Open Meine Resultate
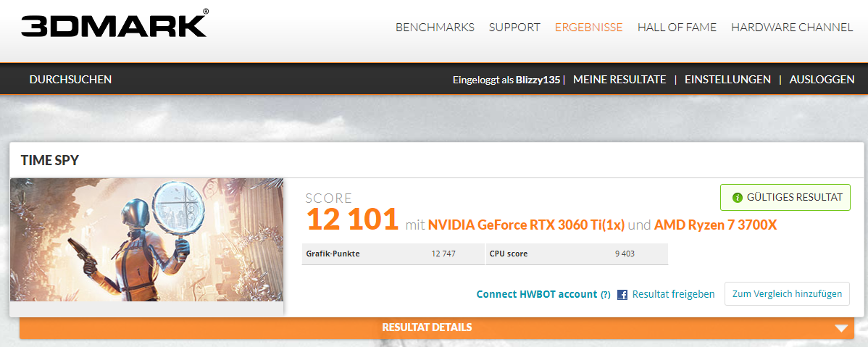This screenshot has width=868, height=347. pos(619,80)
